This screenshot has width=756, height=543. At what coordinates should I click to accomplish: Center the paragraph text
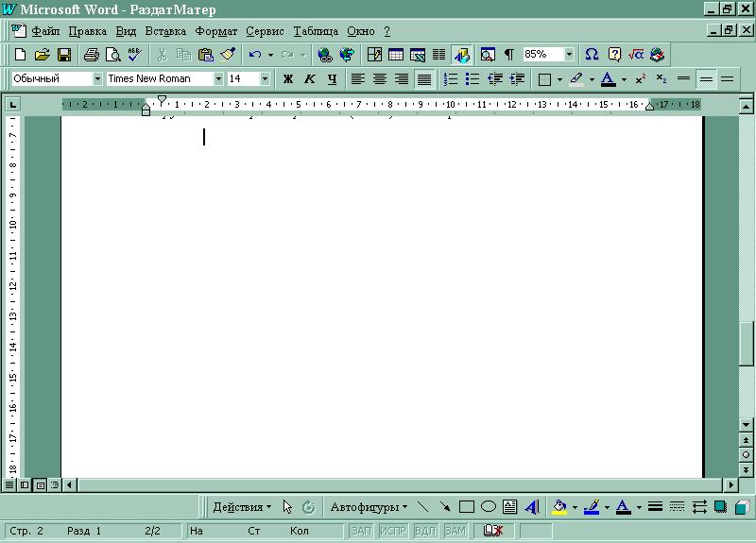(x=380, y=79)
